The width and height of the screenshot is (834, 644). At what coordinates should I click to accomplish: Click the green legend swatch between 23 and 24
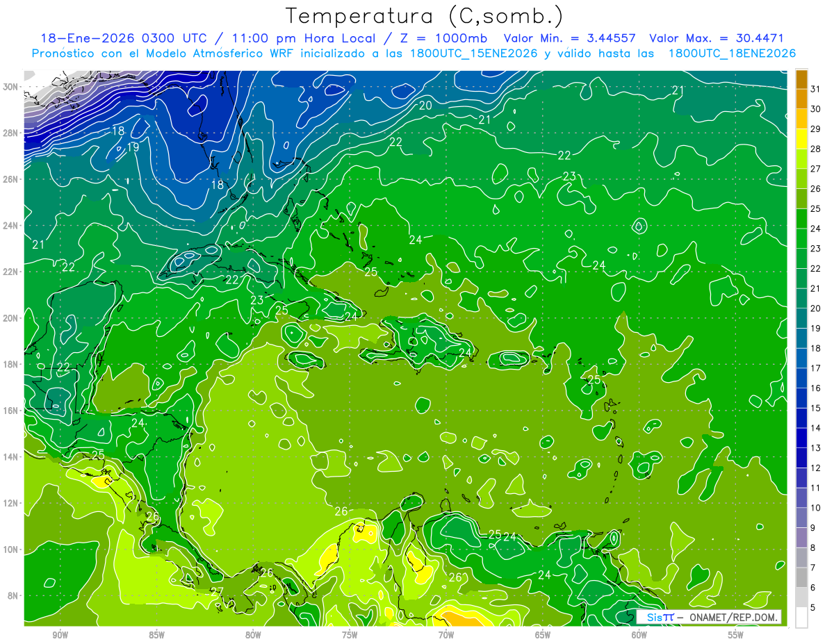click(x=801, y=238)
